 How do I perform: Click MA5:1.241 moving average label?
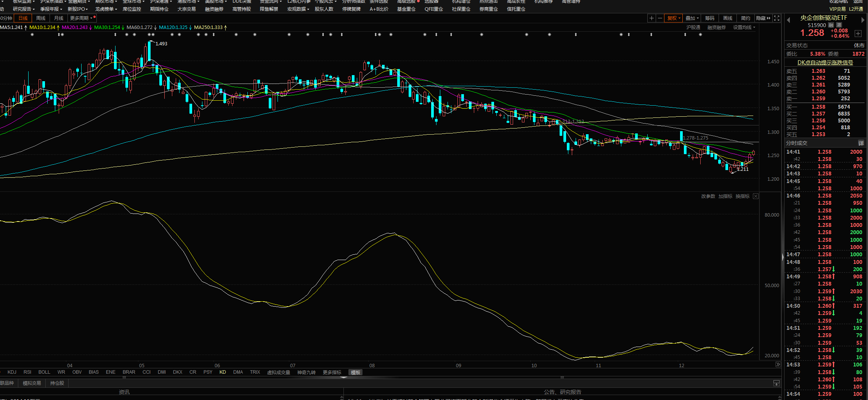[x=13, y=27]
